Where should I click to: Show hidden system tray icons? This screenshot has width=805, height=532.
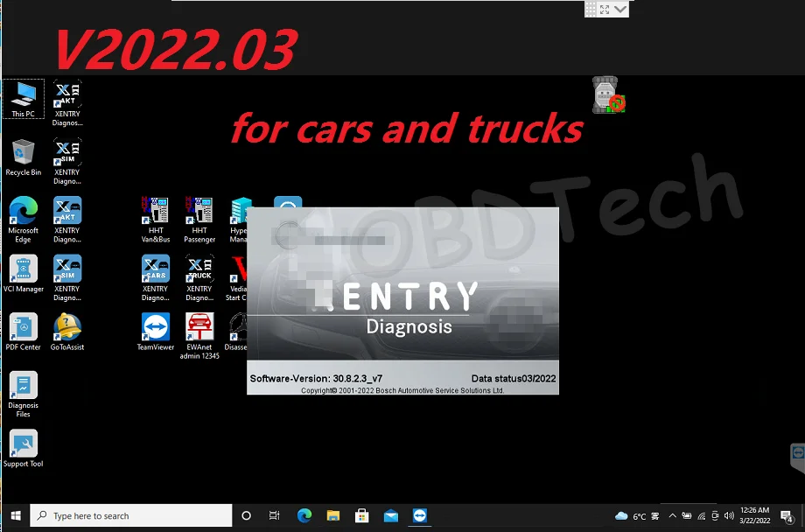click(x=672, y=515)
